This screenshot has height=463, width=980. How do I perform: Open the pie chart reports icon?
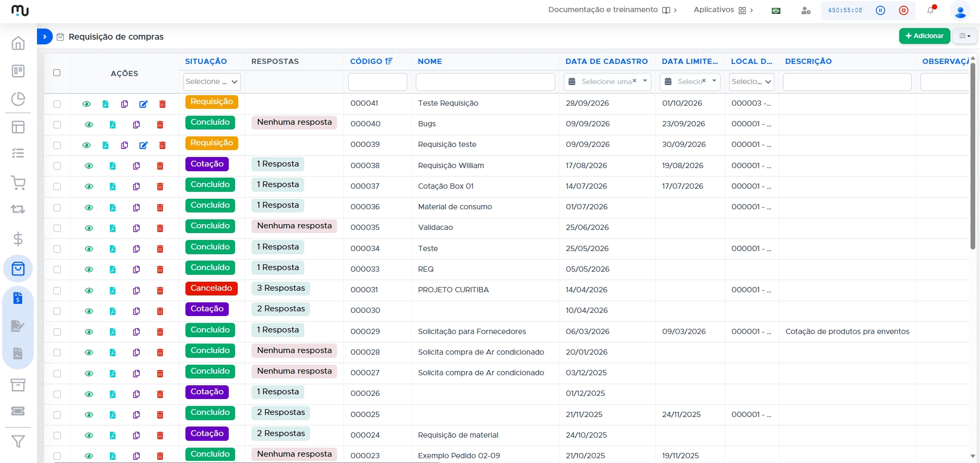[18, 99]
